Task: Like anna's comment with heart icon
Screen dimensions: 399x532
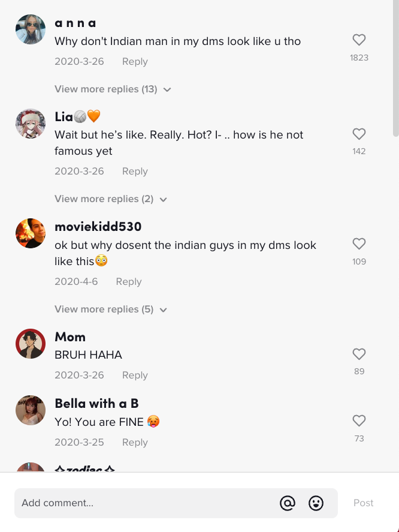Action: pos(359,40)
